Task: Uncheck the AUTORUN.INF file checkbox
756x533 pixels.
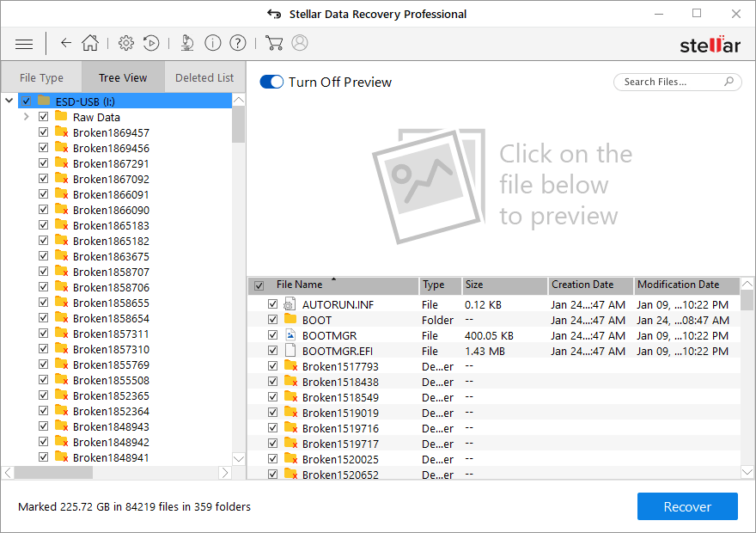Action: click(x=273, y=304)
